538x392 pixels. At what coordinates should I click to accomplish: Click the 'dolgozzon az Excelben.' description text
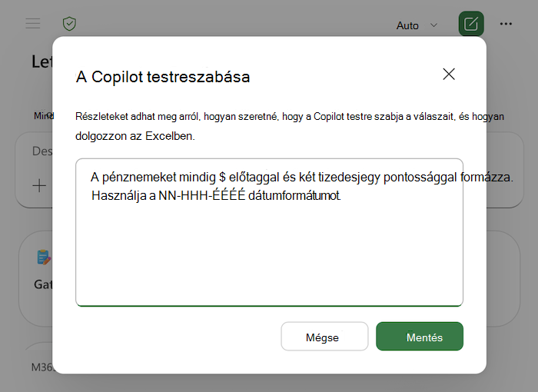(135, 136)
